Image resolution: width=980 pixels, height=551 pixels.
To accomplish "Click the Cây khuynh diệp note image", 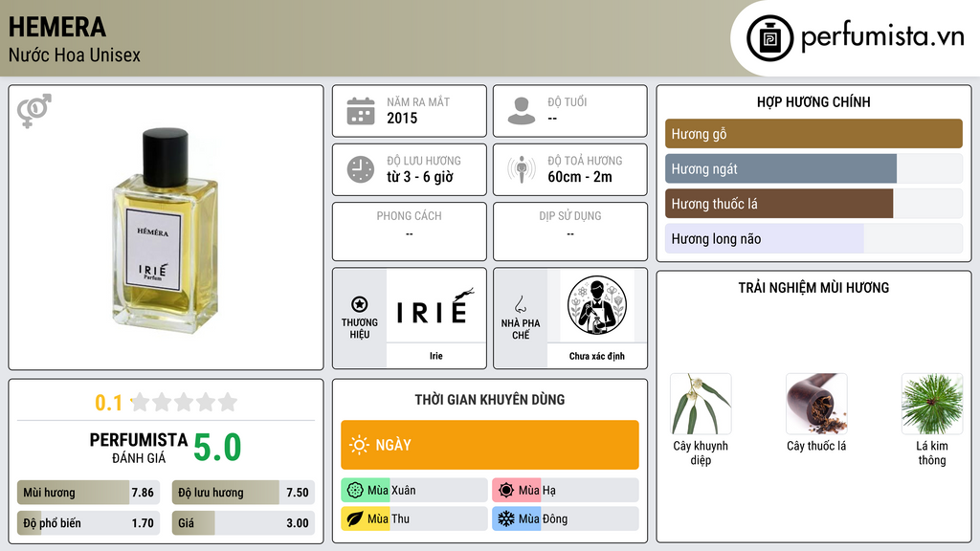I will click(x=701, y=405).
